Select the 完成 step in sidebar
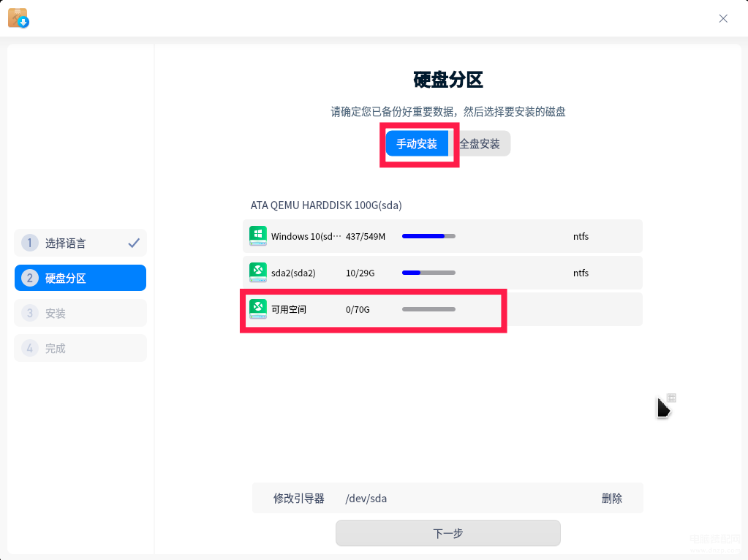The image size is (748, 560). 80,348
